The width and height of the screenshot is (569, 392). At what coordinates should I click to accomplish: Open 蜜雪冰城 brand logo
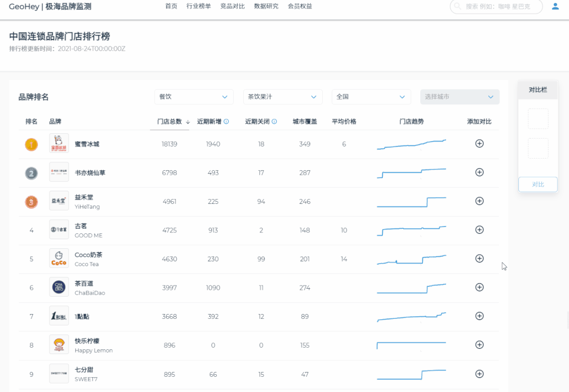tap(59, 143)
